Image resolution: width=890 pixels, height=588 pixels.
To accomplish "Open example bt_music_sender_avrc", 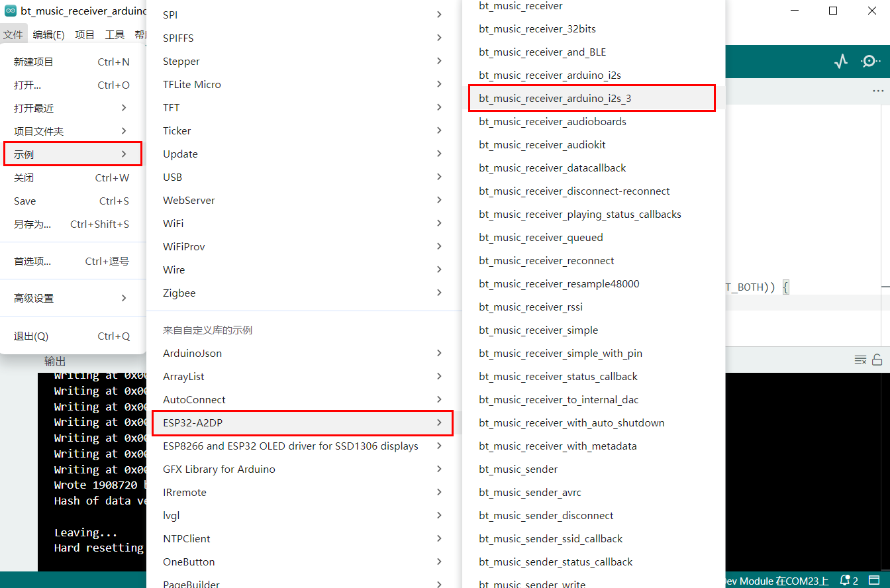I will (x=593, y=492).
